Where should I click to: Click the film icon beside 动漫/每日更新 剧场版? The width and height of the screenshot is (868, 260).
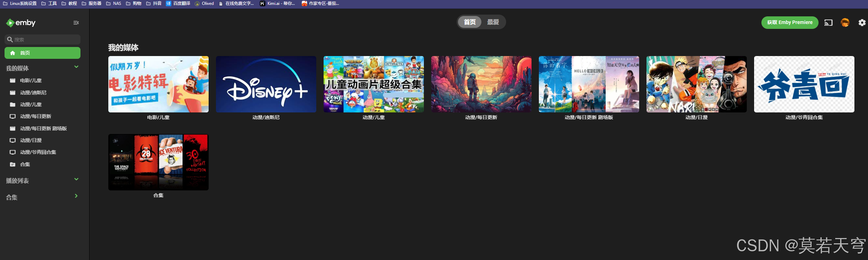coord(13,128)
